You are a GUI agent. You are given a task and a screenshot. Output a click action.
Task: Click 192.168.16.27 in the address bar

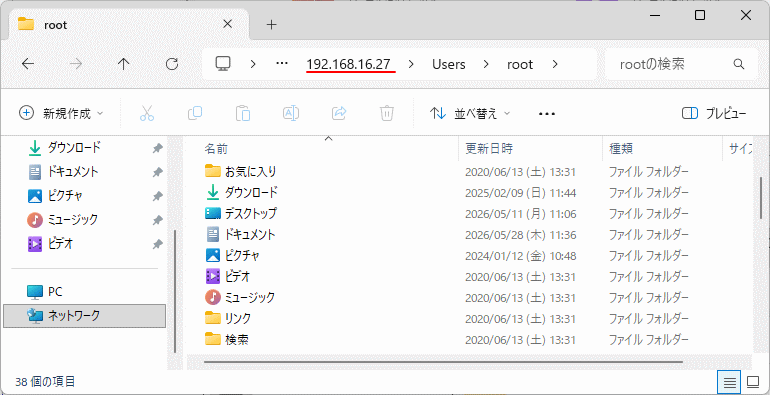pos(349,64)
